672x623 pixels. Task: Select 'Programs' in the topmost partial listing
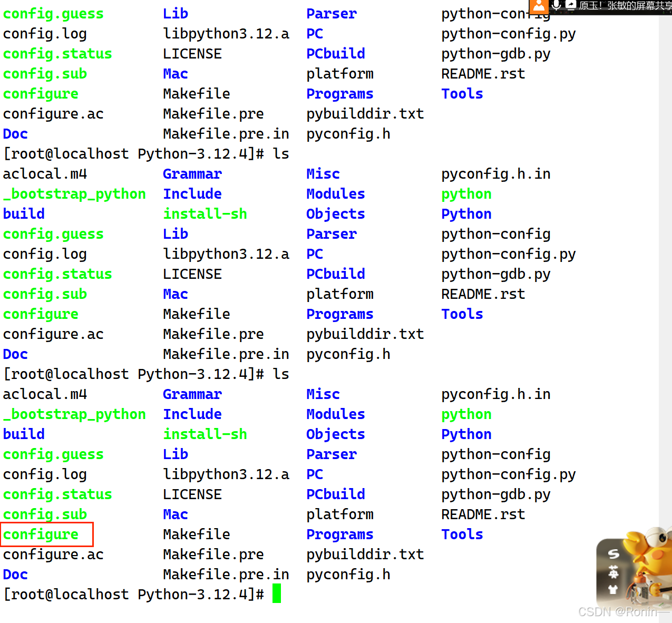340,94
